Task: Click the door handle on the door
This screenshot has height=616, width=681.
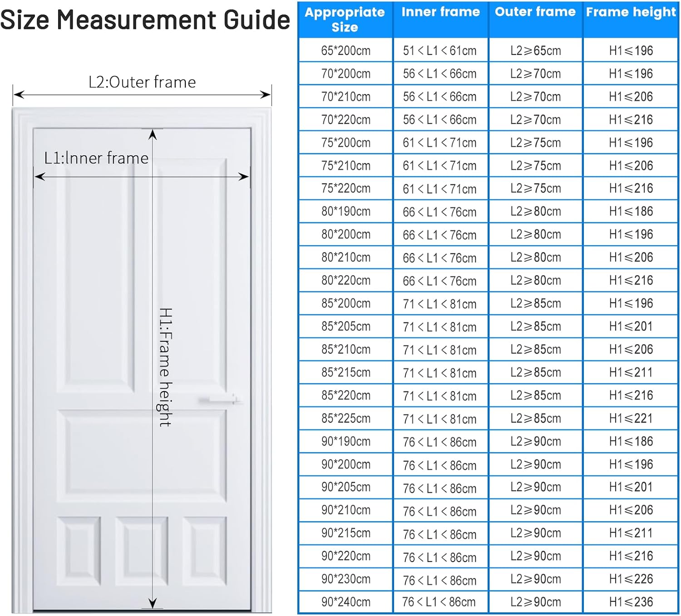Action: tap(220, 400)
